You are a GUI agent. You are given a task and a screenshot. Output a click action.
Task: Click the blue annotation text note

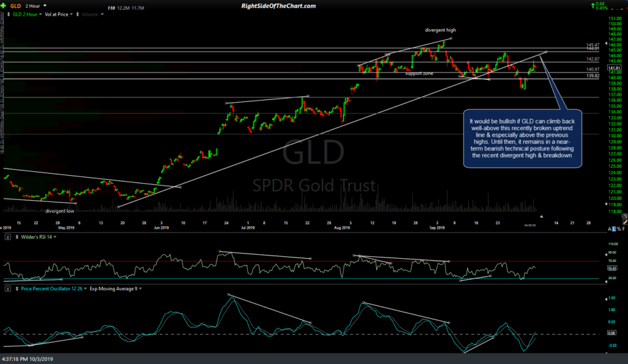click(522, 139)
